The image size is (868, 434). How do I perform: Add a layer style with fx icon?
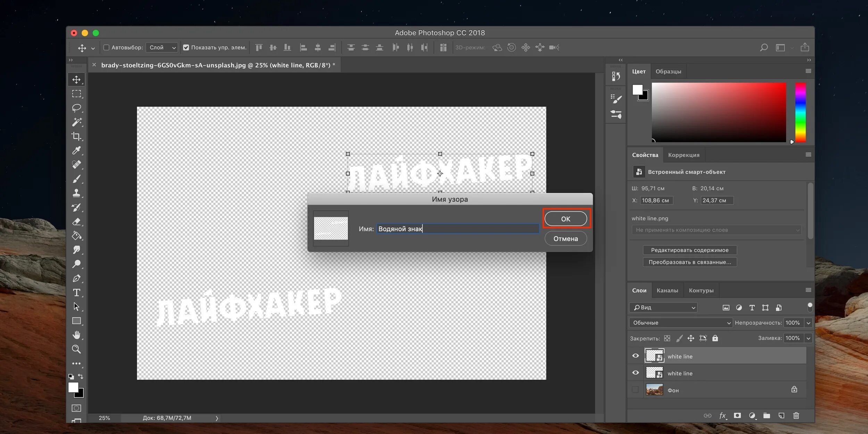(x=723, y=416)
